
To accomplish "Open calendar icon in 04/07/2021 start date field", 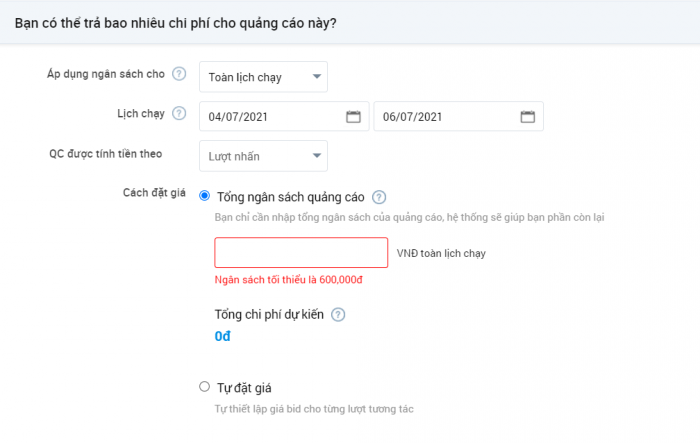I will 353,117.
